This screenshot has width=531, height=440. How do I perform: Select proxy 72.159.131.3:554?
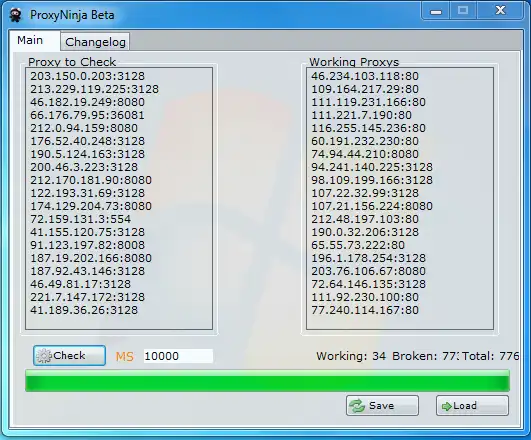click(81, 219)
